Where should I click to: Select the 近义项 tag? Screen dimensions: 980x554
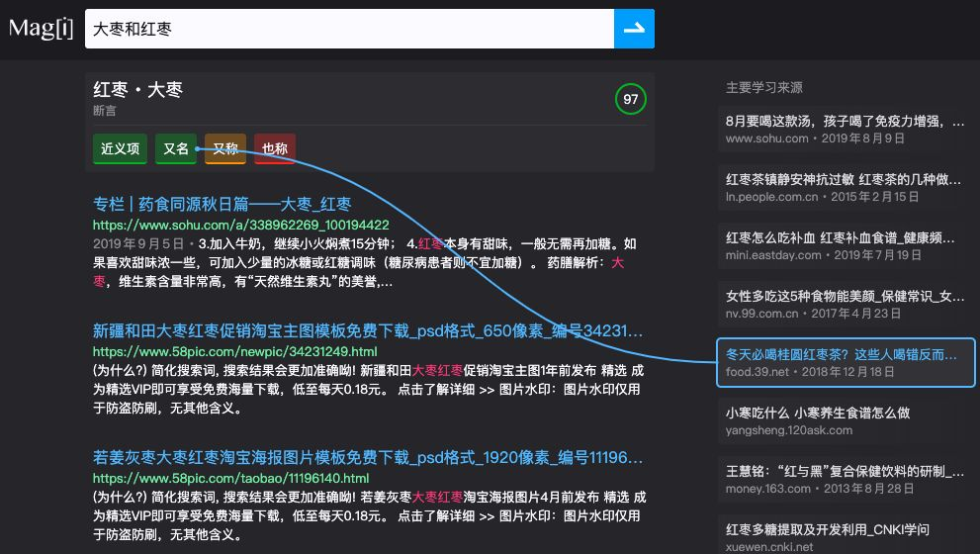120,148
